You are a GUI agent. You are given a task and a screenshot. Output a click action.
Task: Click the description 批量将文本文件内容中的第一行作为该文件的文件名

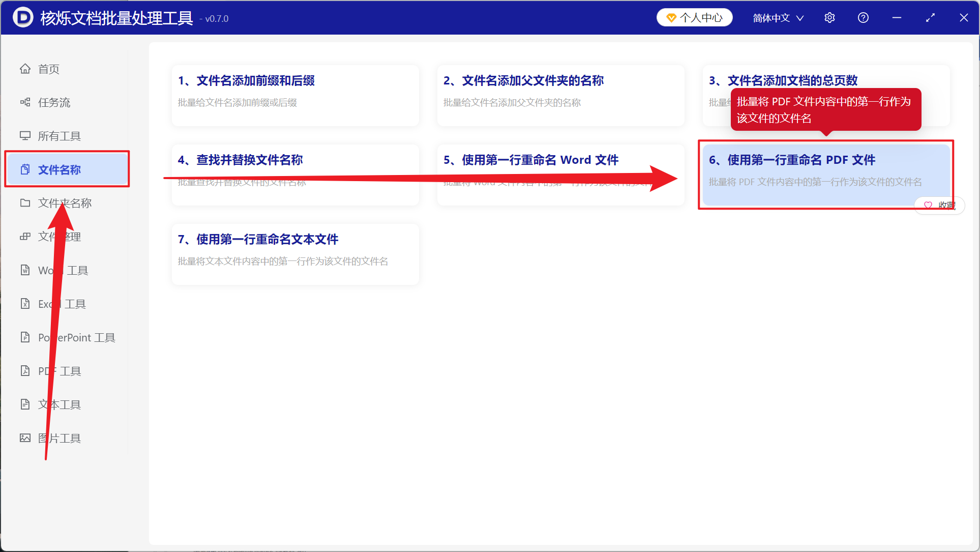[283, 261]
